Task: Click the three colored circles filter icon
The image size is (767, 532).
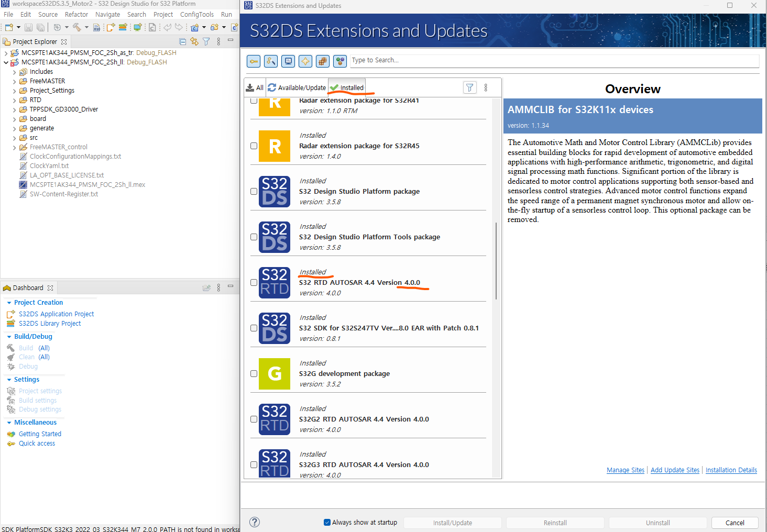Action: pyautogui.click(x=340, y=61)
